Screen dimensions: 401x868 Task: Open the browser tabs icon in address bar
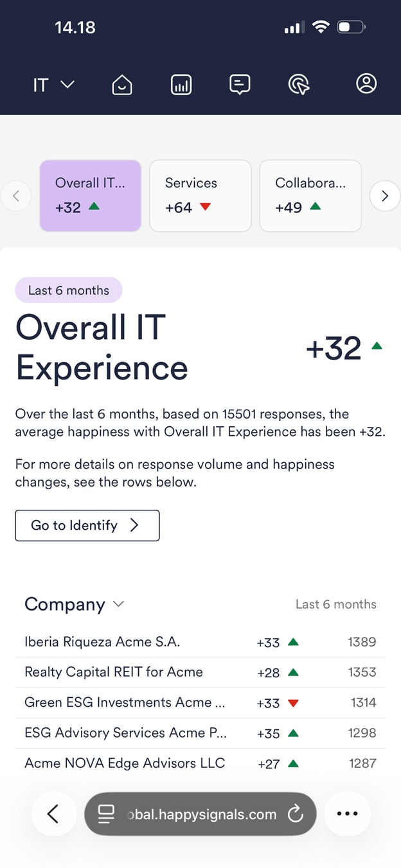[x=106, y=814]
